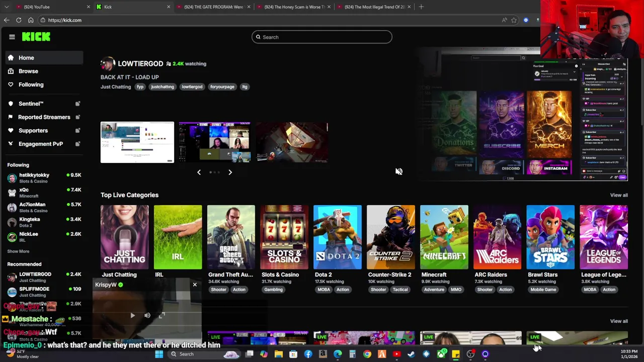The width and height of the screenshot is (644, 362).
Task: Click the fyp tag
Action: [140, 87]
